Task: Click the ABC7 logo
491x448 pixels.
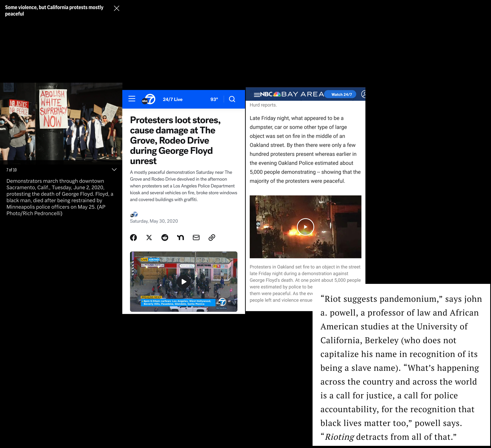Action: click(x=149, y=99)
